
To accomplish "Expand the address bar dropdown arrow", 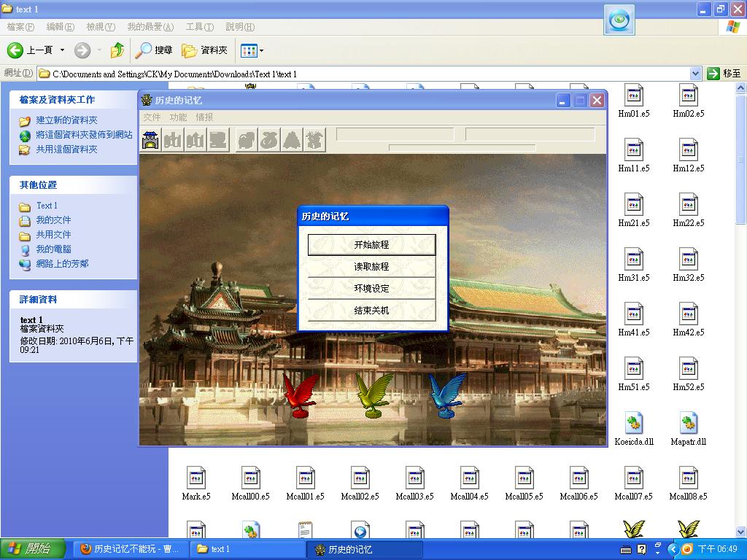I will (695, 74).
